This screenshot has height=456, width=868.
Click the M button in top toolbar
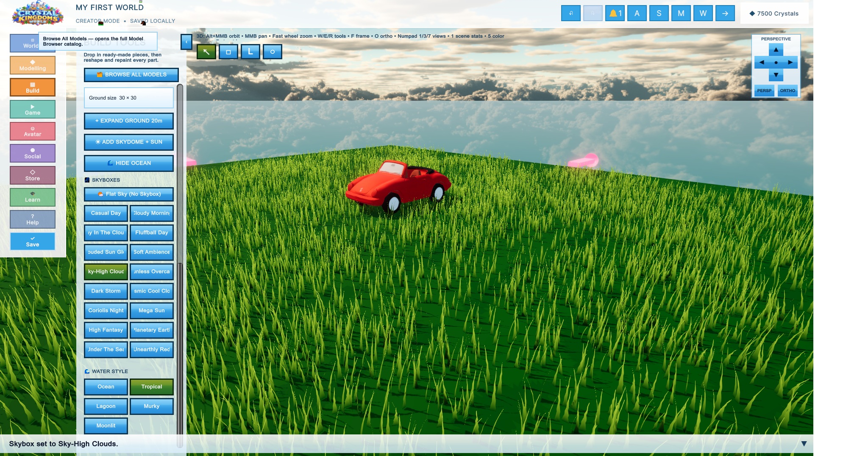[681, 13]
